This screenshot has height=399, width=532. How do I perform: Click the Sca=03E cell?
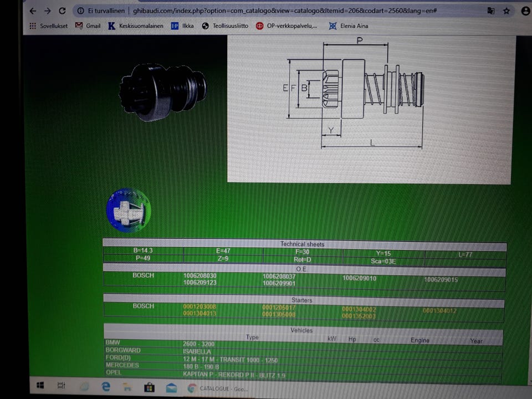(383, 262)
